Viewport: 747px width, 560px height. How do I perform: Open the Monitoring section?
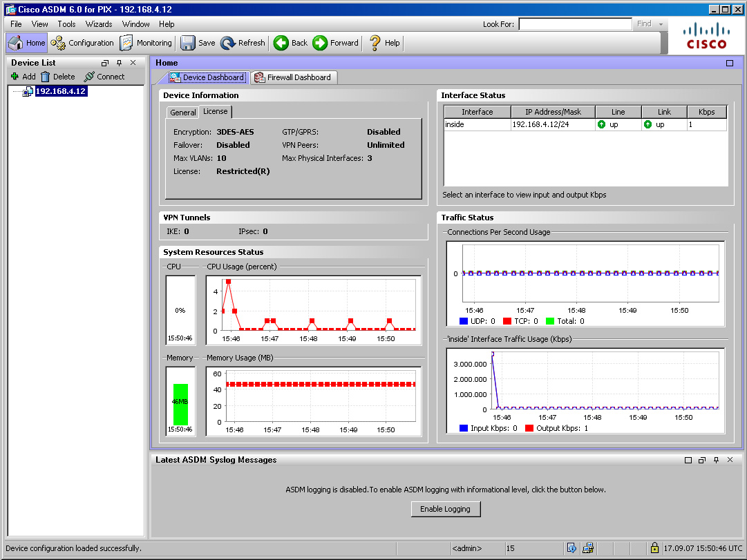[146, 43]
